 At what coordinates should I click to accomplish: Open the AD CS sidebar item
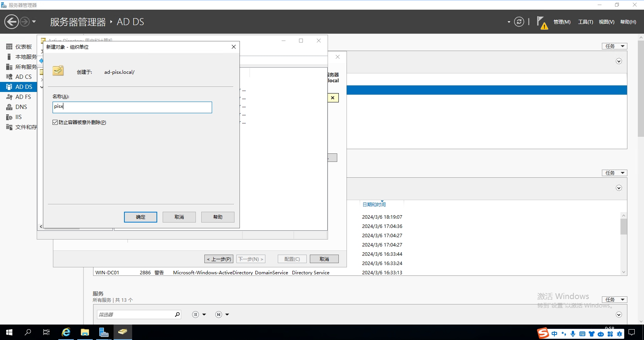click(23, 77)
